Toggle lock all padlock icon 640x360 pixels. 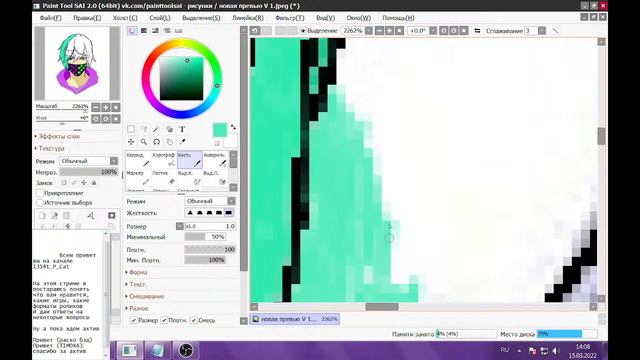pos(94,182)
